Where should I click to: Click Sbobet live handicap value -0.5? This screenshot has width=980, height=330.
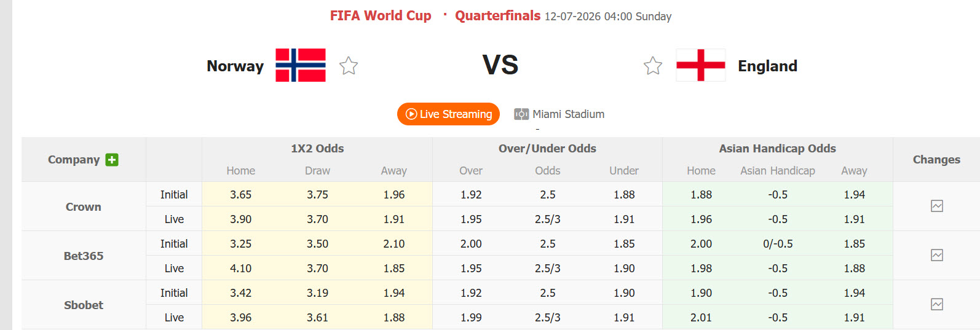pyautogui.click(x=778, y=318)
